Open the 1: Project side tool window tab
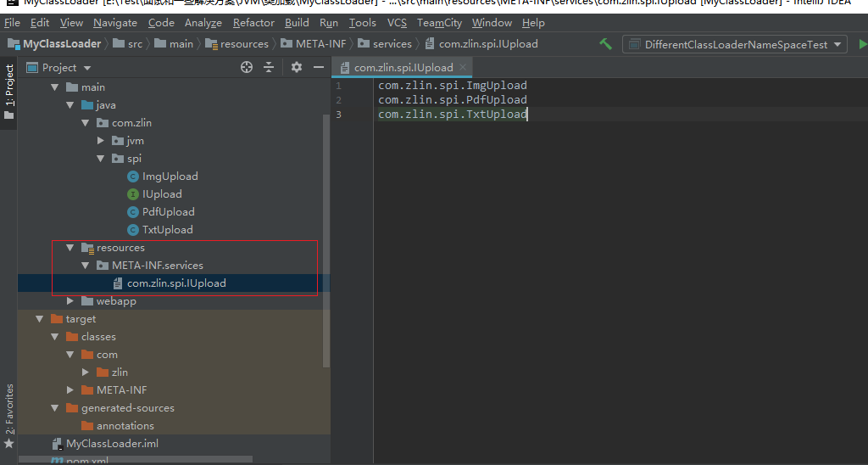The height and width of the screenshot is (465, 868). [x=8, y=92]
